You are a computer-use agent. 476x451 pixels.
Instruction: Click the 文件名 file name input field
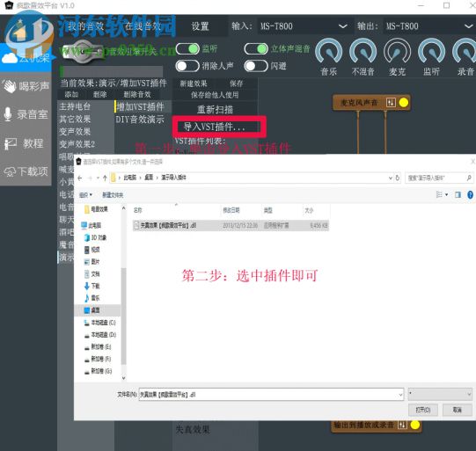[271, 394]
